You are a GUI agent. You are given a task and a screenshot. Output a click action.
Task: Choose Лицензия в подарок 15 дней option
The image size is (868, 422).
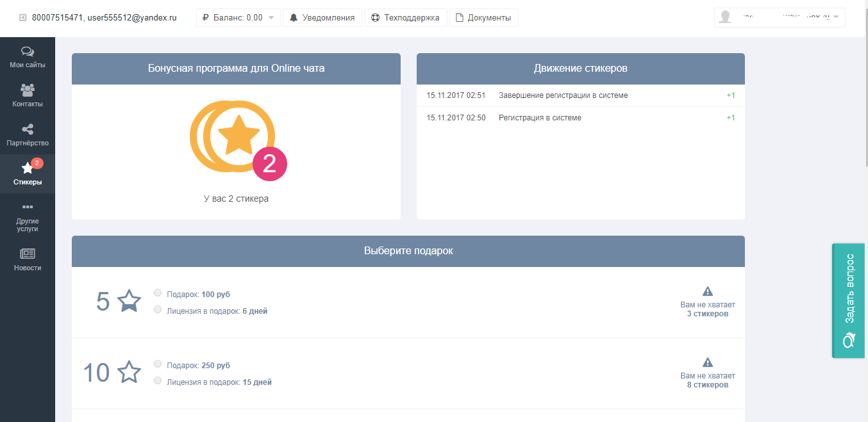pyautogui.click(x=158, y=381)
